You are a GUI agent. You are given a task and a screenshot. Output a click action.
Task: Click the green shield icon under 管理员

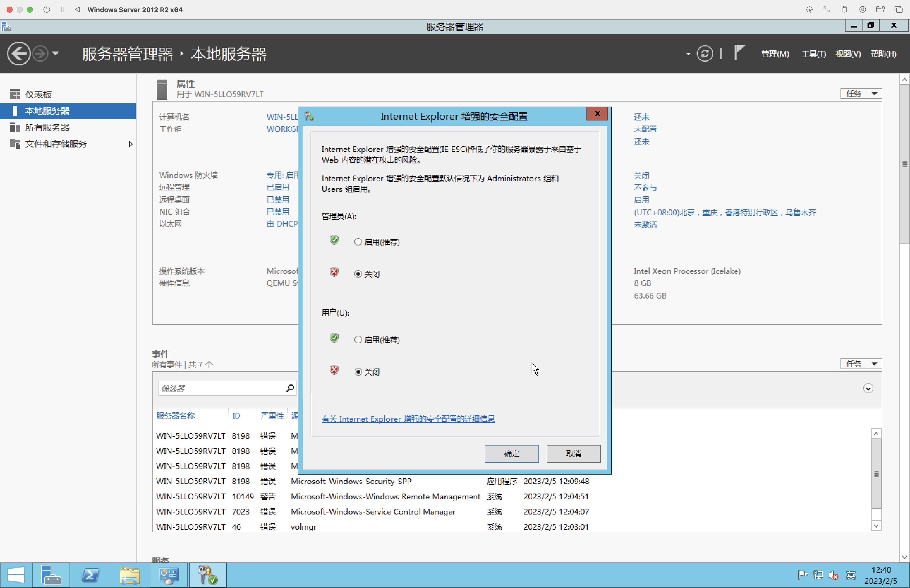pos(334,240)
